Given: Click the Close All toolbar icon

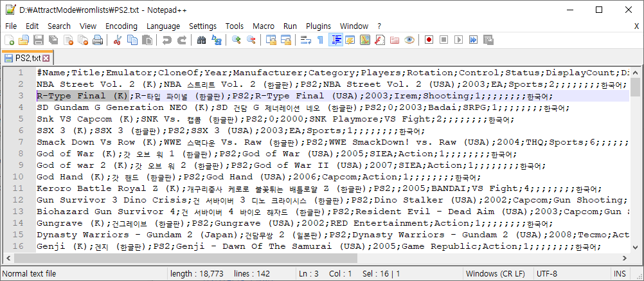Looking at the screenshot, I should (83, 40).
